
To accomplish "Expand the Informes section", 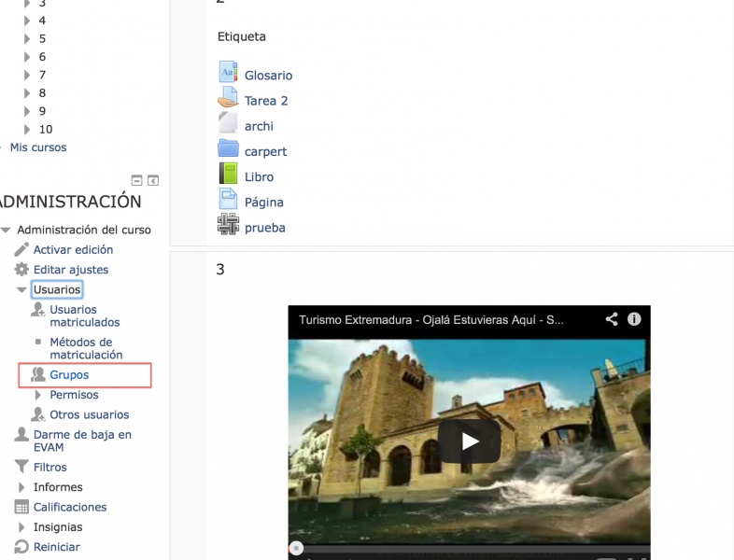I will coord(21,487).
